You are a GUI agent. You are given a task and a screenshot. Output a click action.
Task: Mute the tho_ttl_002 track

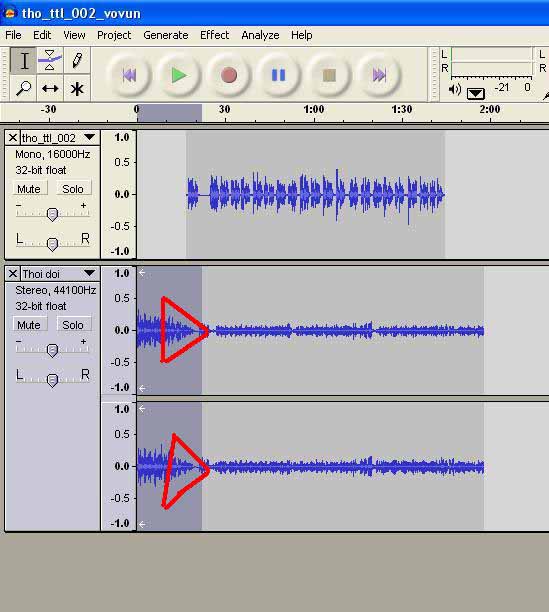(x=29, y=189)
